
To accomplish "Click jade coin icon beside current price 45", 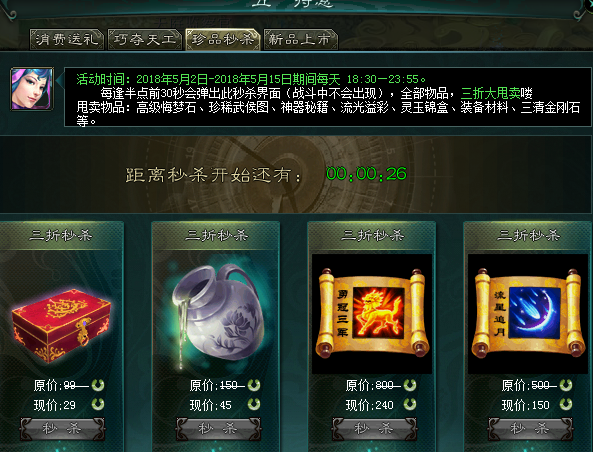I will coord(254,404).
